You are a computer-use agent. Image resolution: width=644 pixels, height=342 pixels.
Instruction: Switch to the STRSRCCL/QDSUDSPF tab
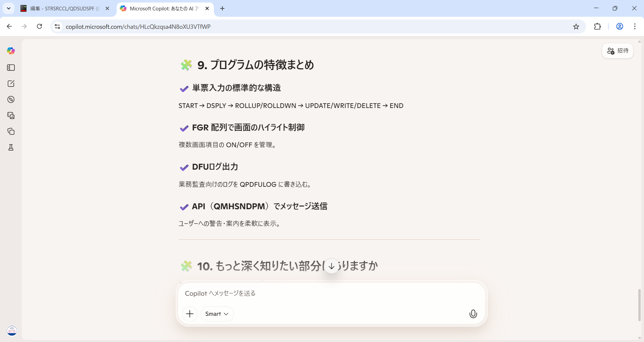point(64,9)
